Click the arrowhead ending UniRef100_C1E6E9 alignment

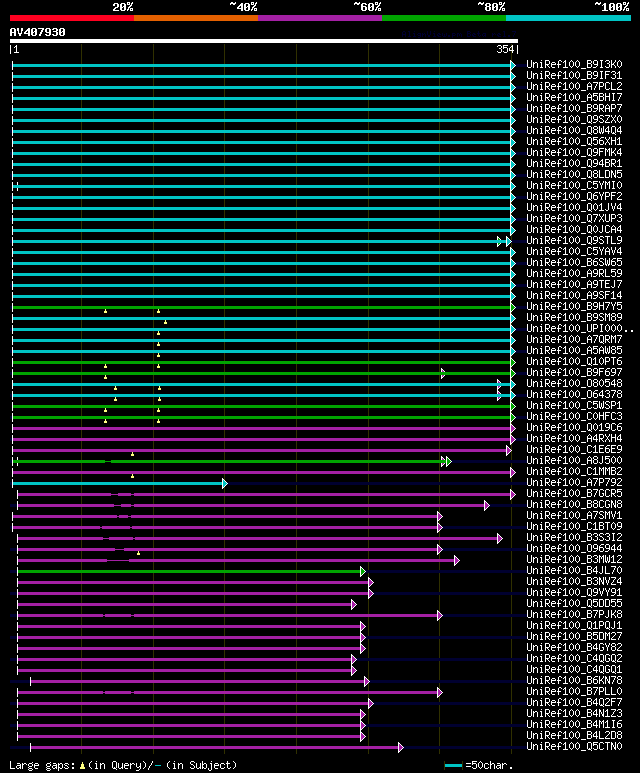509,450
